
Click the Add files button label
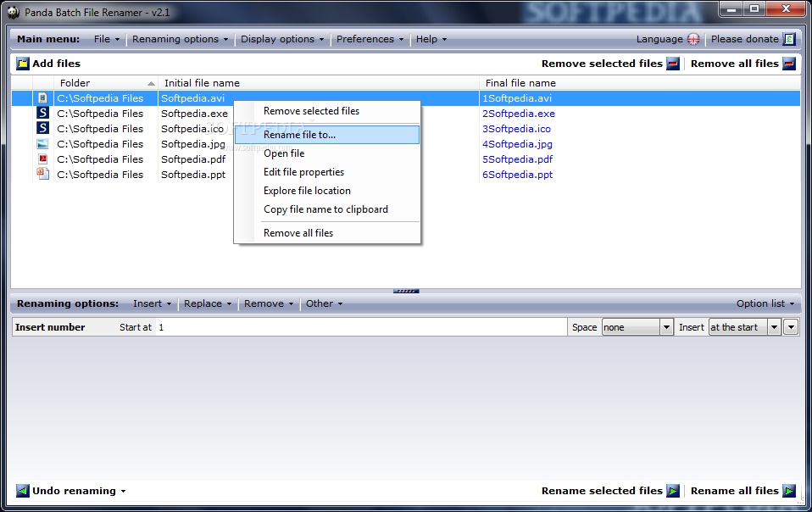coord(57,64)
